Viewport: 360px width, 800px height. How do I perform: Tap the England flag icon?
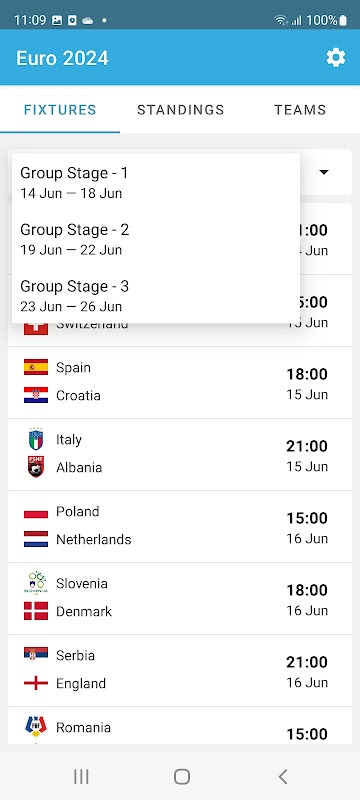pos(36,683)
